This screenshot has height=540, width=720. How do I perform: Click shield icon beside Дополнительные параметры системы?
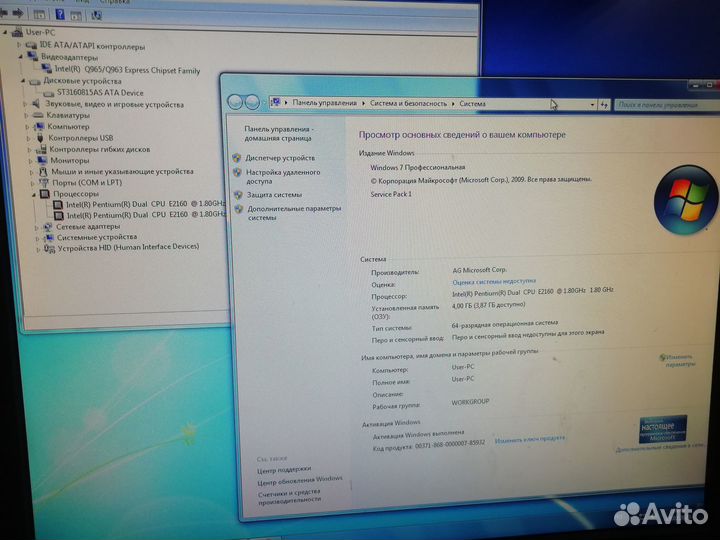click(x=238, y=209)
